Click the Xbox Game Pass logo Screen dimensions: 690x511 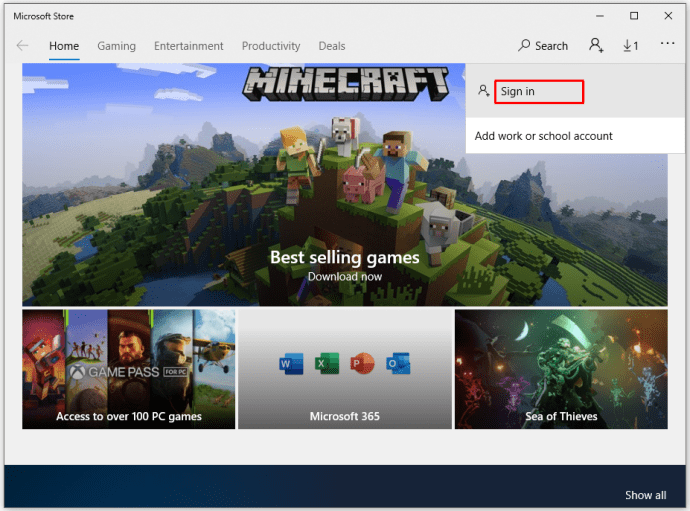[128, 372]
